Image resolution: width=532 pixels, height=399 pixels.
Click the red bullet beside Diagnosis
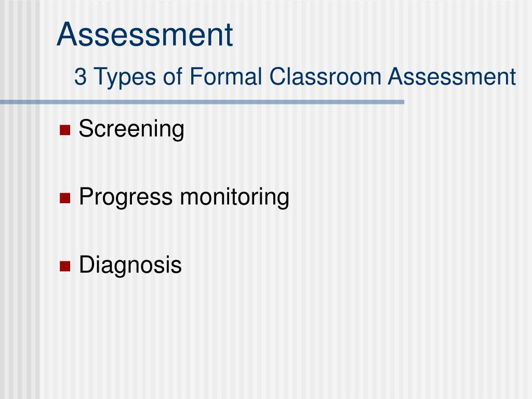(65, 267)
